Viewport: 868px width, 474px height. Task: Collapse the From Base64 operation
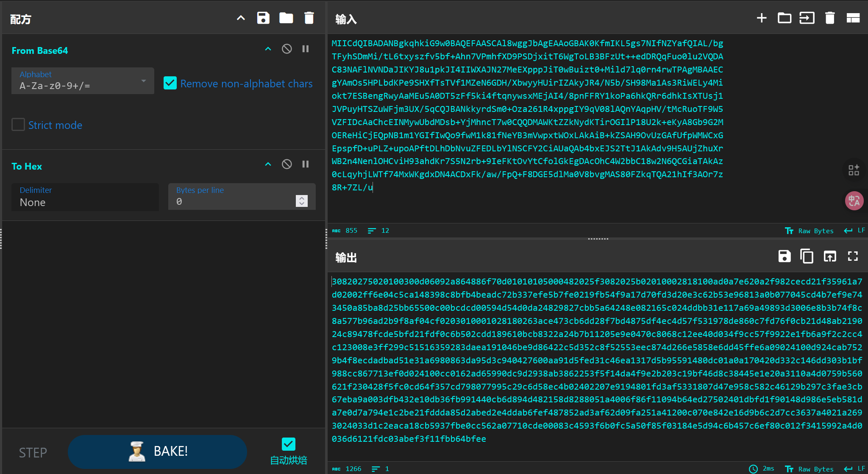[268, 49]
